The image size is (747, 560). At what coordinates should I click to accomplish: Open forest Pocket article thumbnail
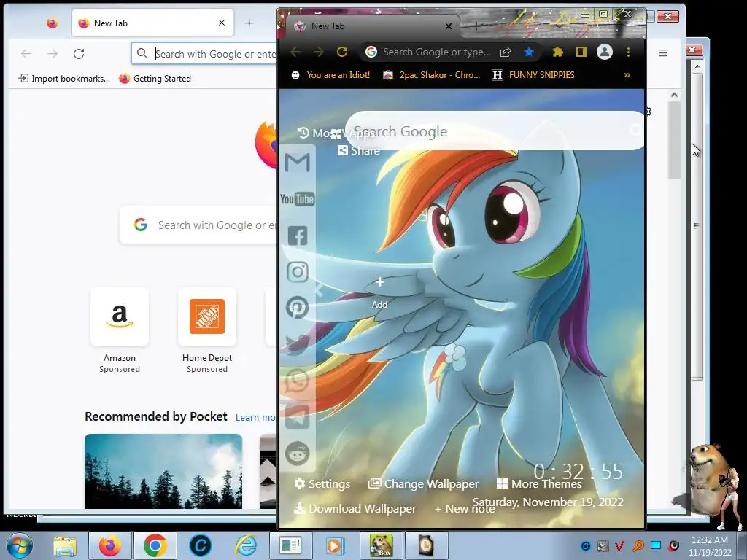click(163, 471)
